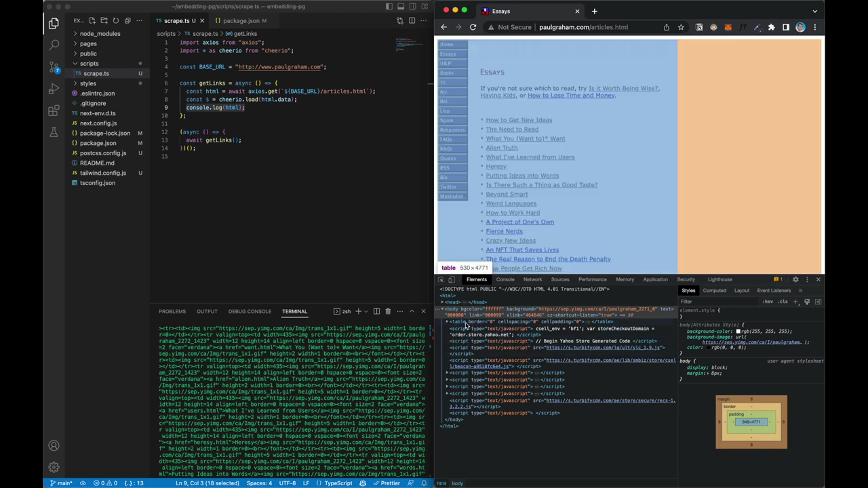Image resolution: width=868 pixels, height=488 pixels.
Task: Open the DevTools Console tab
Action: [x=505, y=279]
